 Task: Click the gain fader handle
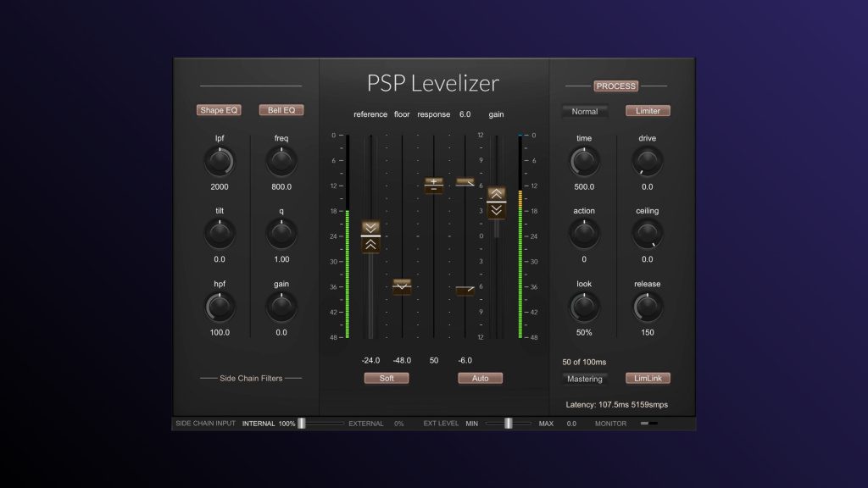point(496,202)
